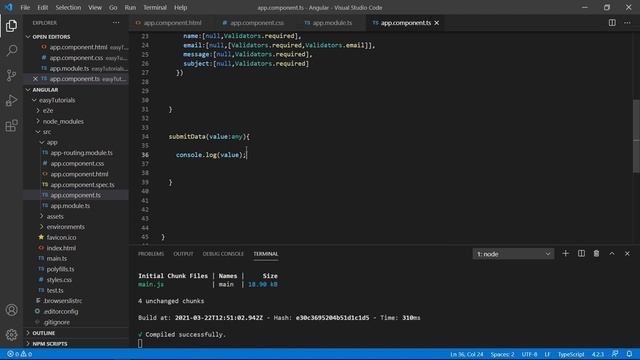Open the File menu
The image size is (640, 360).
25,7
